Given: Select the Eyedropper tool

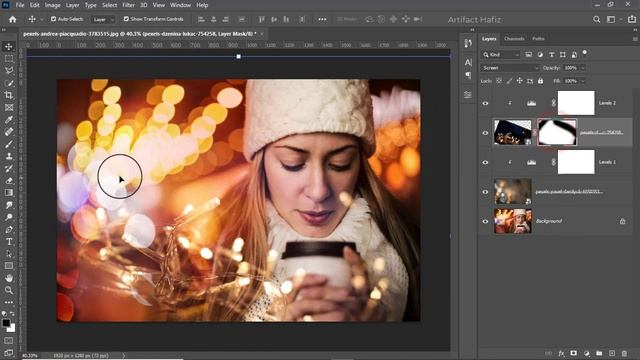Looking at the screenshot, I should 9,120.
